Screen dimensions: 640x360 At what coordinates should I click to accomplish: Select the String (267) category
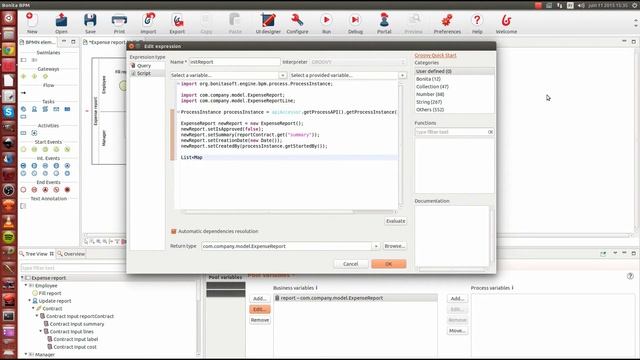(454, 102)
